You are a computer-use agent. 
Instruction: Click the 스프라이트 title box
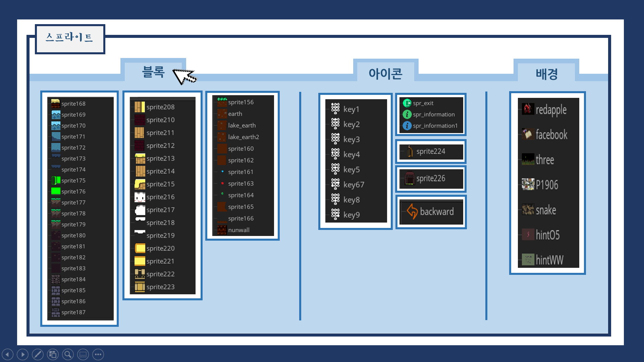click(70, 38)
